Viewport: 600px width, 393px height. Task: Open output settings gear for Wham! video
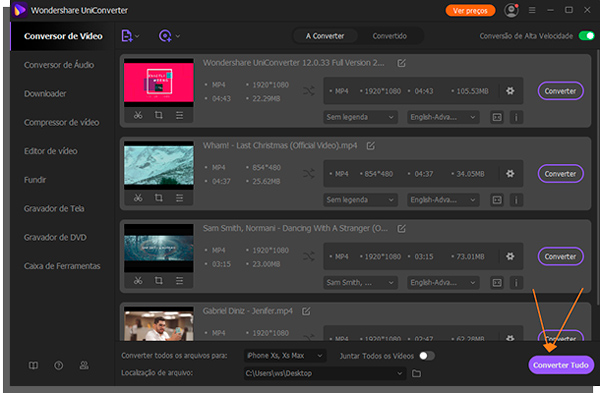pos(510,174)
